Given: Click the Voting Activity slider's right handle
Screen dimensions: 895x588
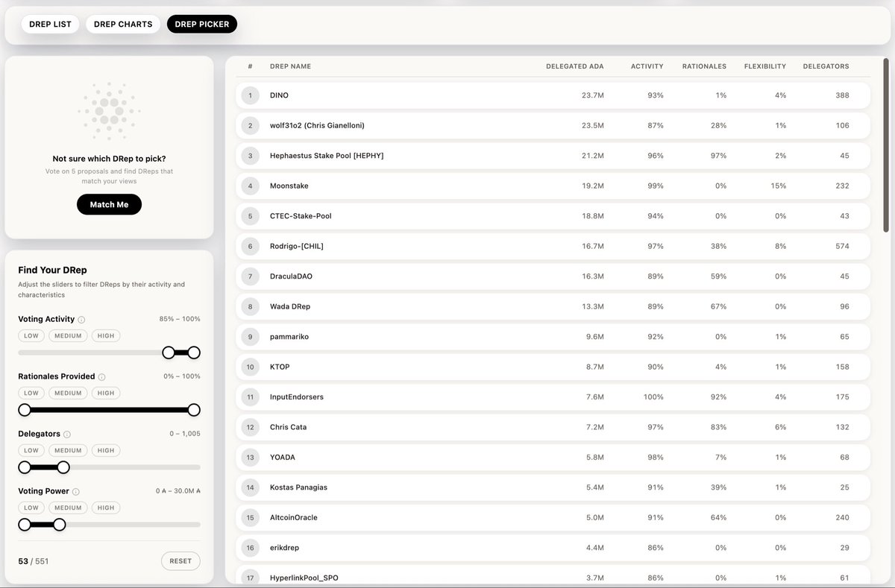Looking at the screenshot, I should [x=194, y=353].
